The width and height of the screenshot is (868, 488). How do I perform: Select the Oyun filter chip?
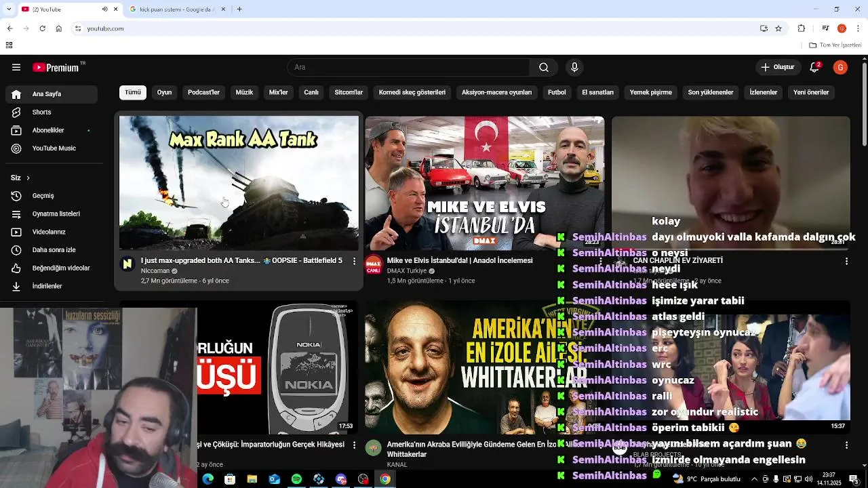165,92
